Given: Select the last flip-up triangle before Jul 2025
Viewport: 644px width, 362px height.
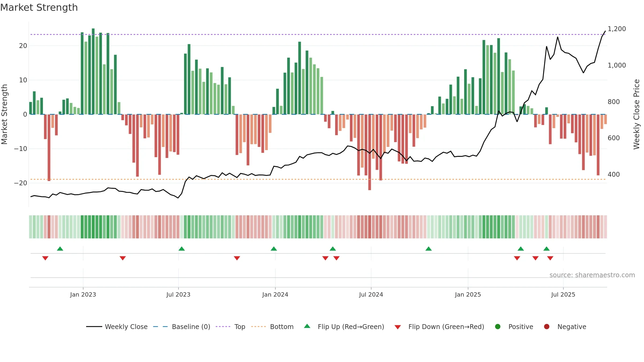Looking at the screenshot, I should click(547, 249).
